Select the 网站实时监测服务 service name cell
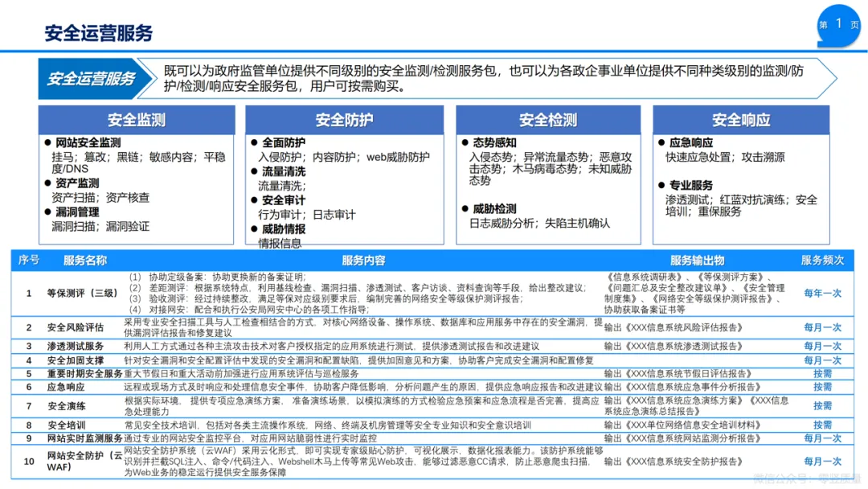The height and width of the screenshot is (489, 868). click(84, 438)
